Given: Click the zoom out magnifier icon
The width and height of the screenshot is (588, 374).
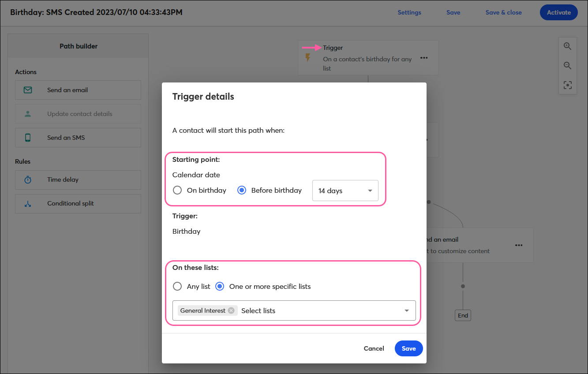Looking at the screenshot, I should coord(568,66).
